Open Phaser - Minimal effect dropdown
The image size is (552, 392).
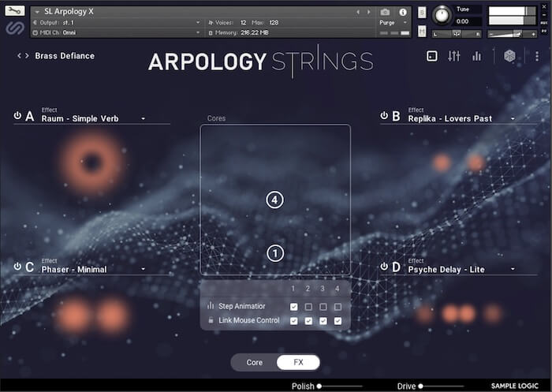click(x=144, y=270)
